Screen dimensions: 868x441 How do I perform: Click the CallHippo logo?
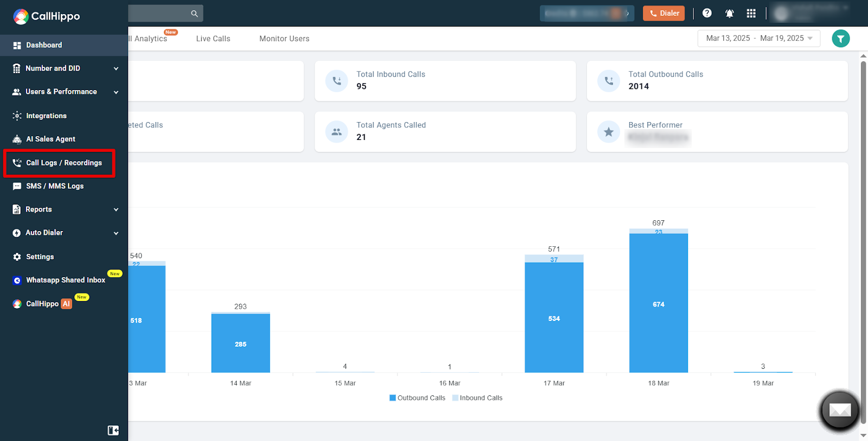point(47,16)
